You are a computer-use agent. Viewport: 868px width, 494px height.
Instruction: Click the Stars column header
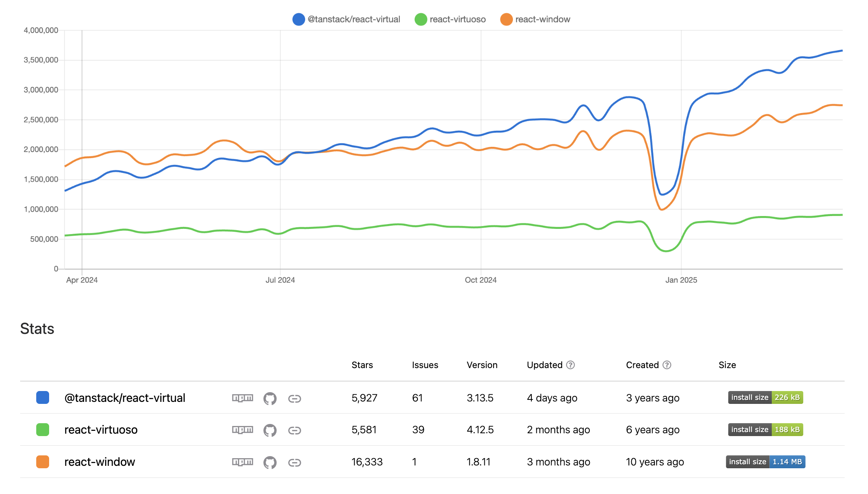(x=362, y=365)
